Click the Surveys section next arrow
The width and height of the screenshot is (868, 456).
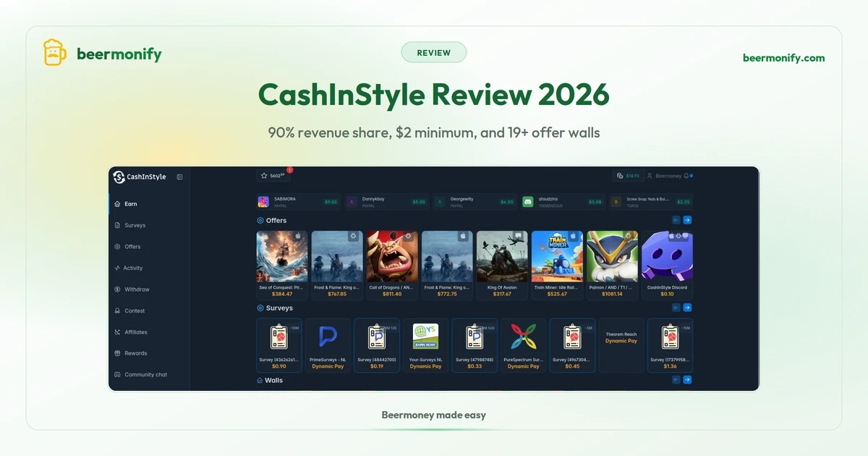[x=687, y=308]
